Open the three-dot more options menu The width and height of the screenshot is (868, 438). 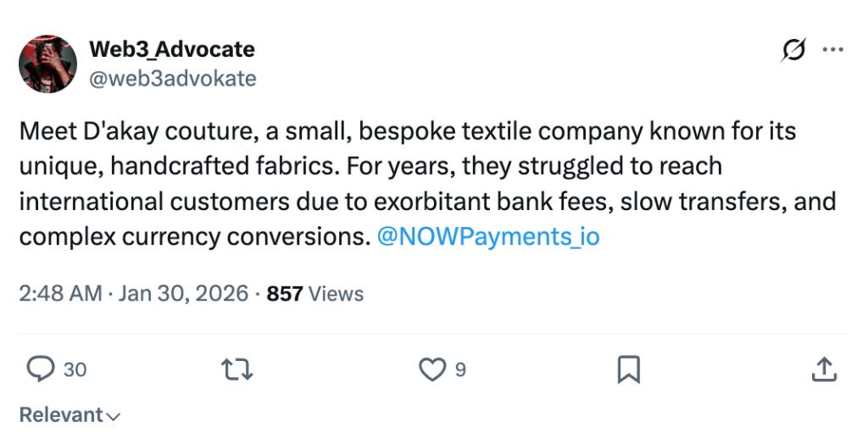pos(833,51)
